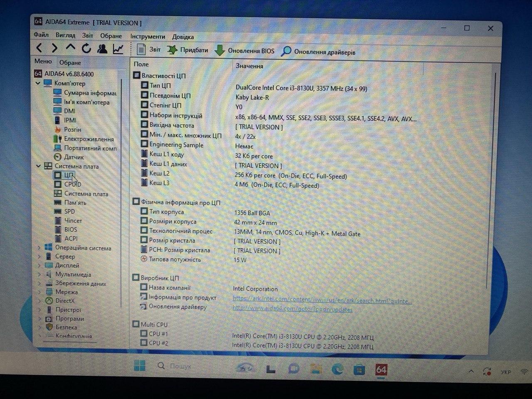Click the AIDA64 taskbar icon

click(381, 369)
